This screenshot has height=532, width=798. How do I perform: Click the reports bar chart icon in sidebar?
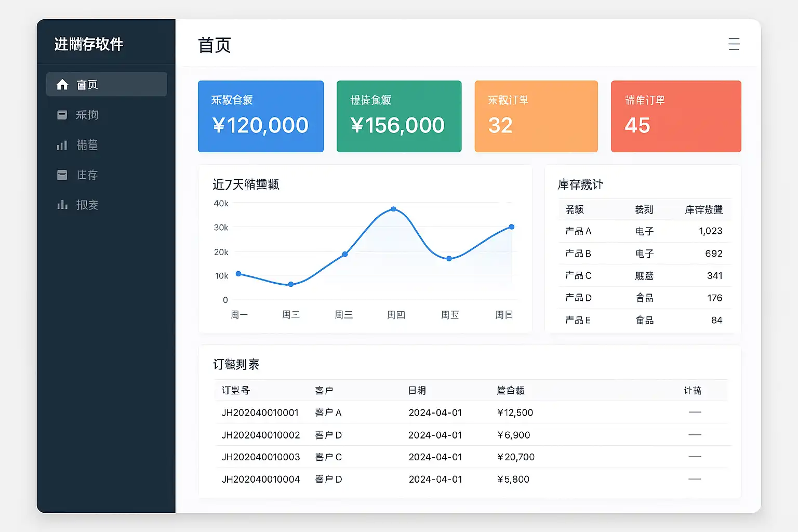62,205
